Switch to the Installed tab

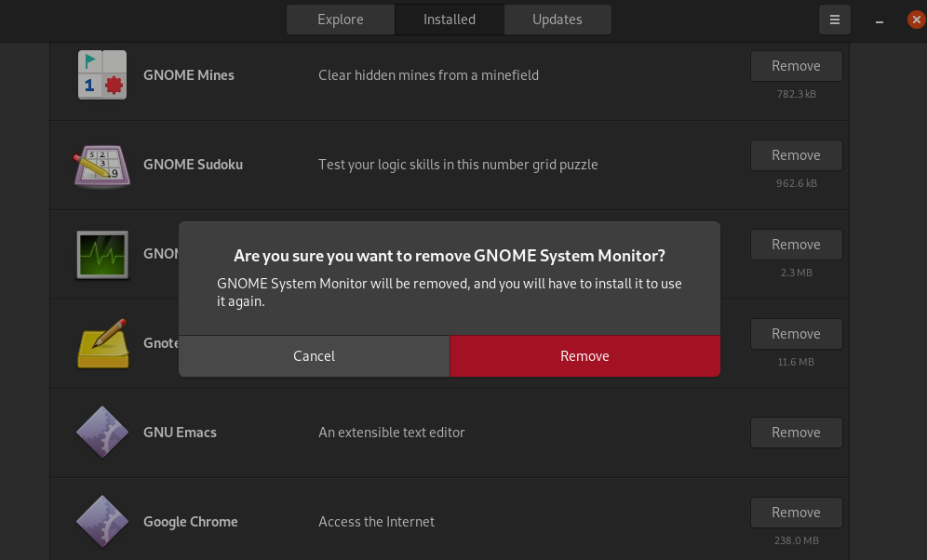coord(450,20)
